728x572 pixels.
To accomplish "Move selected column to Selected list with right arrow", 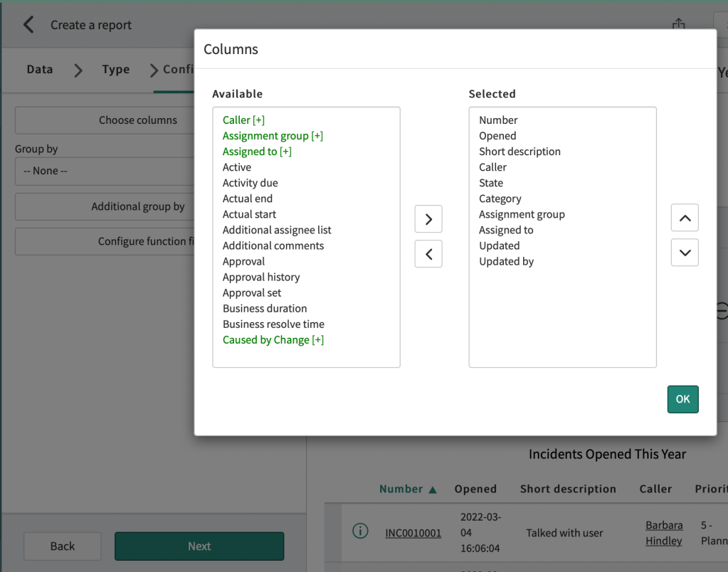I will tap(428, 219).
